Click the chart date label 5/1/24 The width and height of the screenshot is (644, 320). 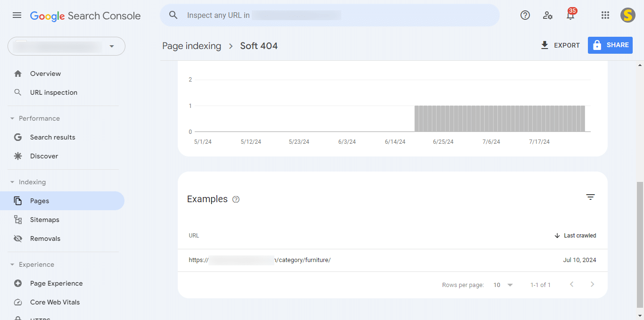[203, 142]
